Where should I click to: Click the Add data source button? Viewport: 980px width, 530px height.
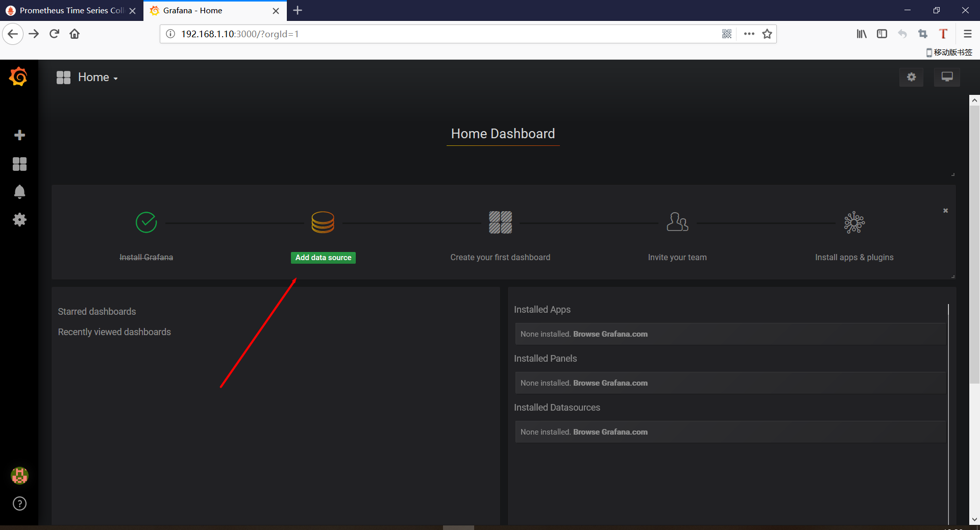pos(323,258)
